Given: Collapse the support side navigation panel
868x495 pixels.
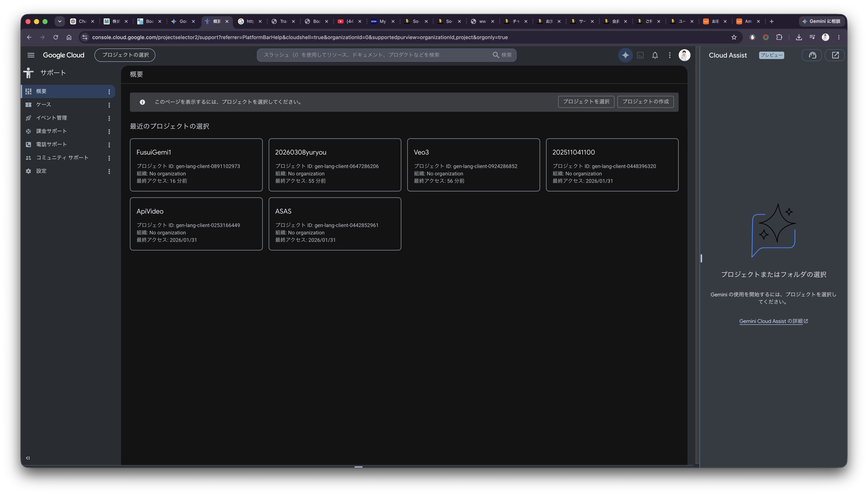Looking at the screenshot, I should tap(28, 458).
